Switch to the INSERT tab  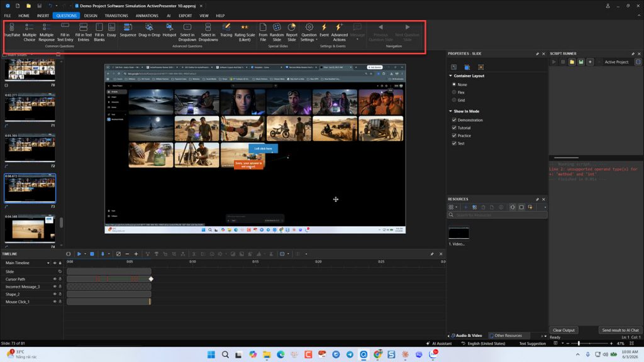click(43, 16)
